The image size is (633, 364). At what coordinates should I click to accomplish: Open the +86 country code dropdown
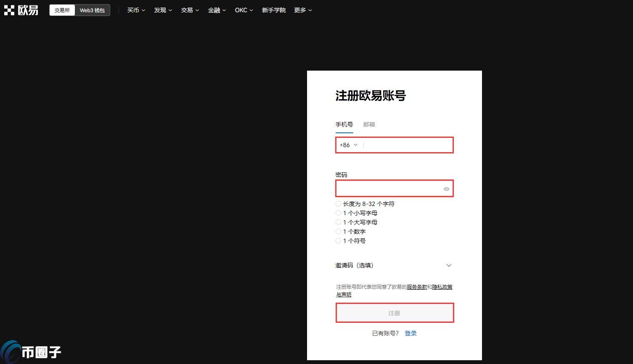pos(348,145)
